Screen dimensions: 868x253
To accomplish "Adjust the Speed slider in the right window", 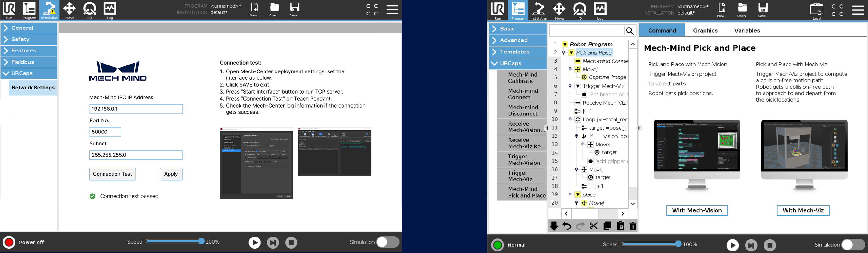I will pyautogui.click(x=652, y=244).
